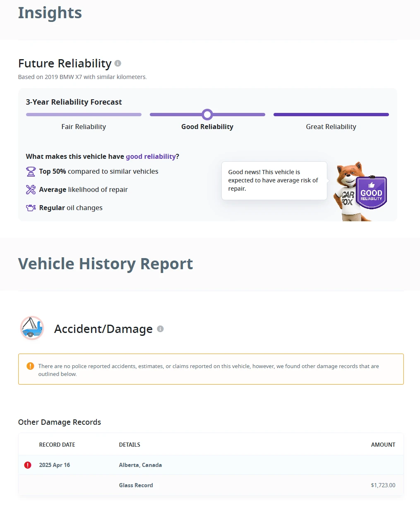Click the AMOUNT column header

pyautogui.click(x=383, y=445)
